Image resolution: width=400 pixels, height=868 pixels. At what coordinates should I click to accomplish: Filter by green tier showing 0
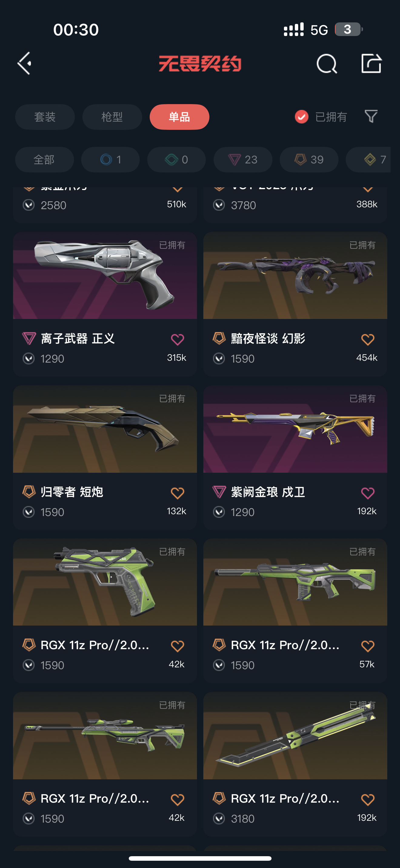[176, 159]
